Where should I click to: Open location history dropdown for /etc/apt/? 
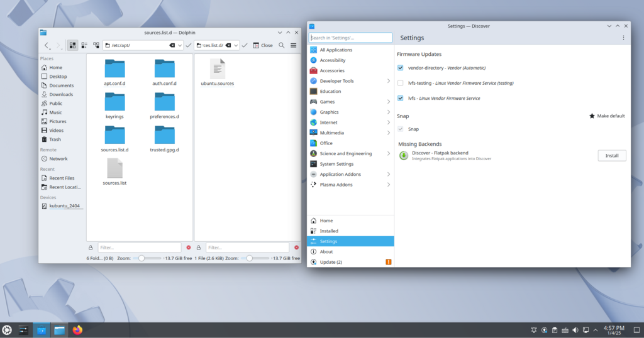(180, 45)
